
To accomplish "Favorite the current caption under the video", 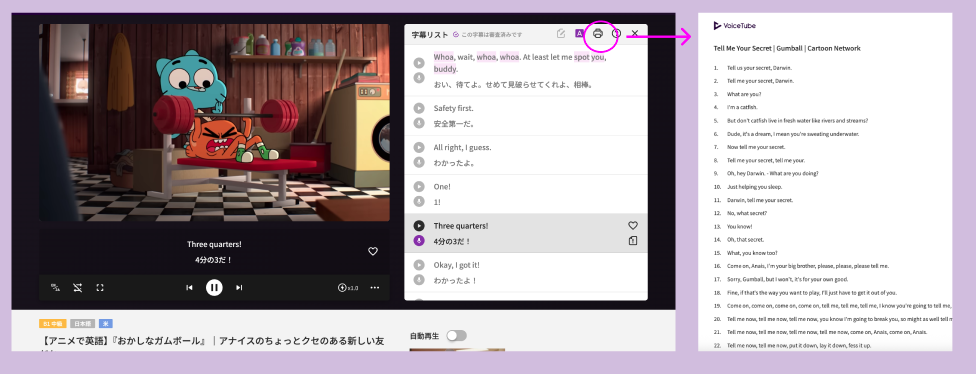I will click(373, 251).
